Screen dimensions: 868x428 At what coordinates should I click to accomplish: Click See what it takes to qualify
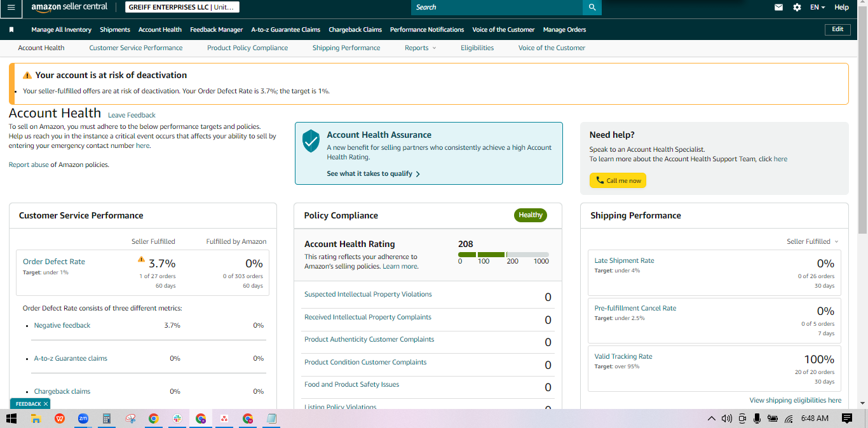pos(373,173)
